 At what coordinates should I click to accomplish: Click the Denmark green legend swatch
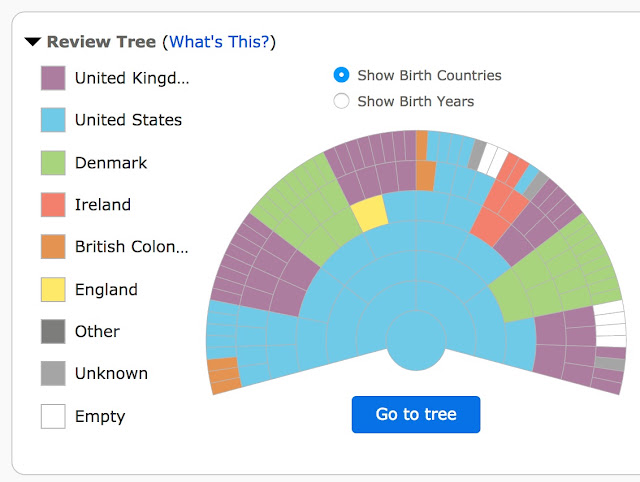click(x=53, y=163)
